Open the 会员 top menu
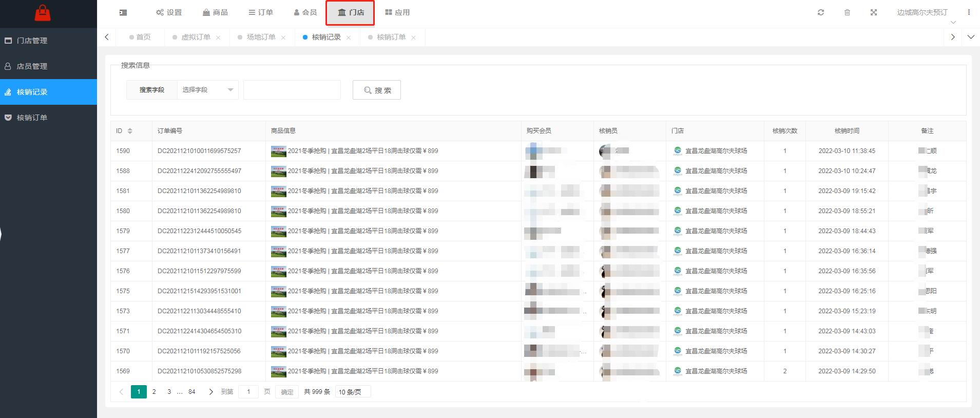 coord(305,12)
